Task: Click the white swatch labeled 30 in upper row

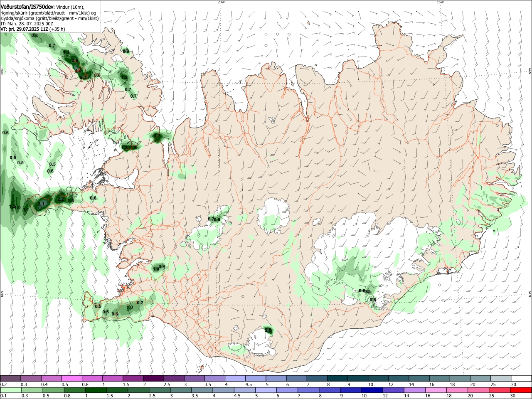Action: [x=520, y=379]
